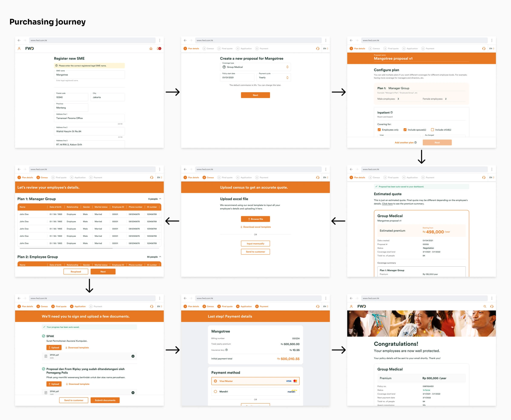Remove the first SPAK.pdf uploaded file
This screenshot has width=511, height=420.
click(133, 356)
